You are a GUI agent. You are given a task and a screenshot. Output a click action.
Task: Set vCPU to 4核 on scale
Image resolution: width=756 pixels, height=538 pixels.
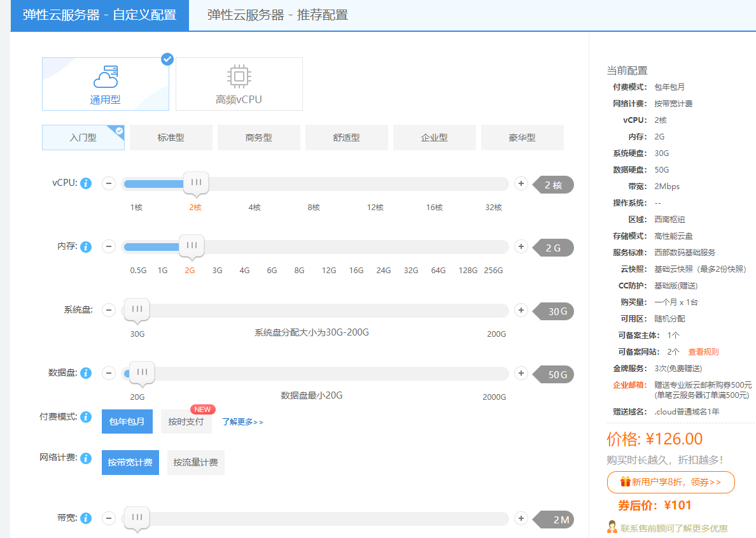[x=255, y=208]
